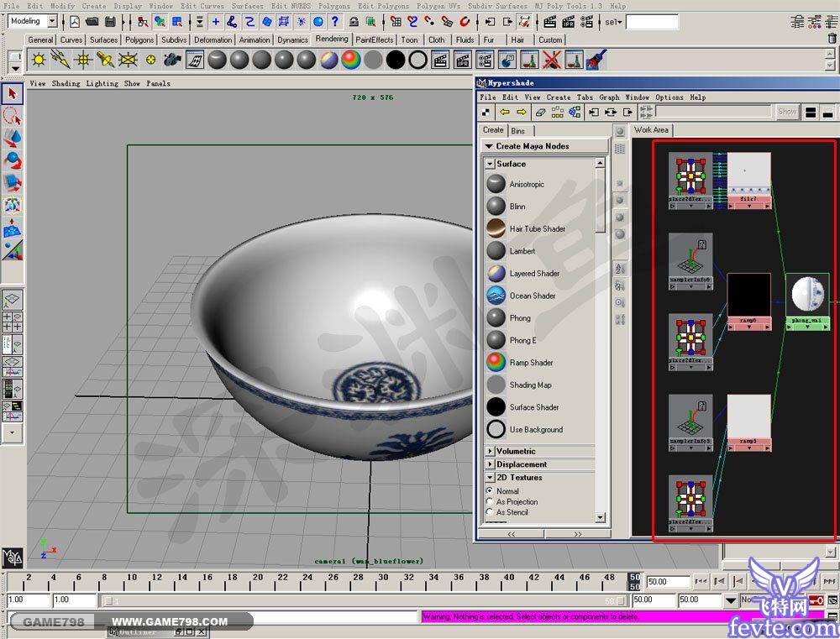Collapse the 2D Textures category
840x639 pixels.
[490, 477]
